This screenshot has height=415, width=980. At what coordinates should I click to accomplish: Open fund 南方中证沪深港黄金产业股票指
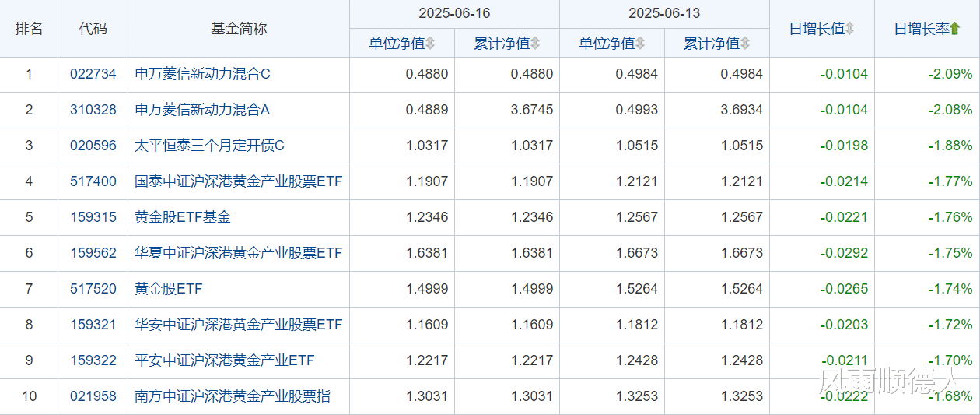click(233, 397)
